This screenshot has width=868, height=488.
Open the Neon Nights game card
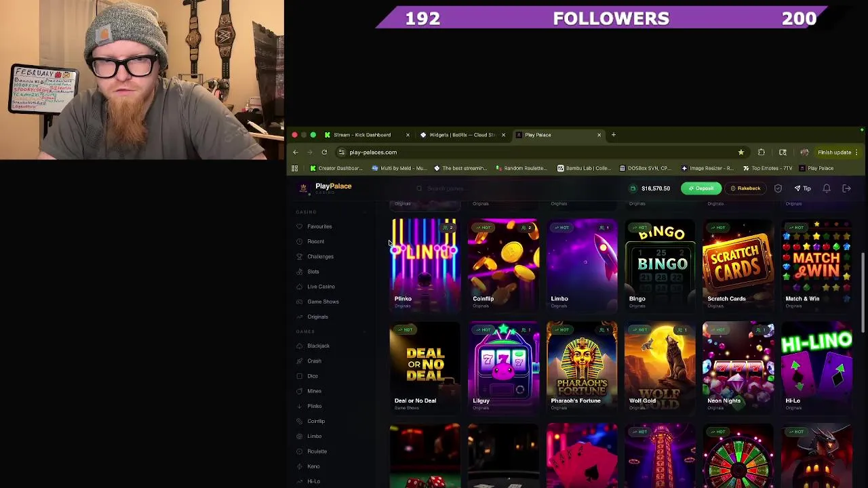click(x=738, y=367)
